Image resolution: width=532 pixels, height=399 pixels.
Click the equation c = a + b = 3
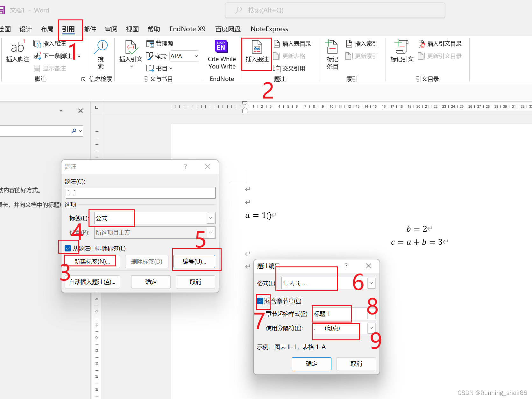[x=416, y=242]
